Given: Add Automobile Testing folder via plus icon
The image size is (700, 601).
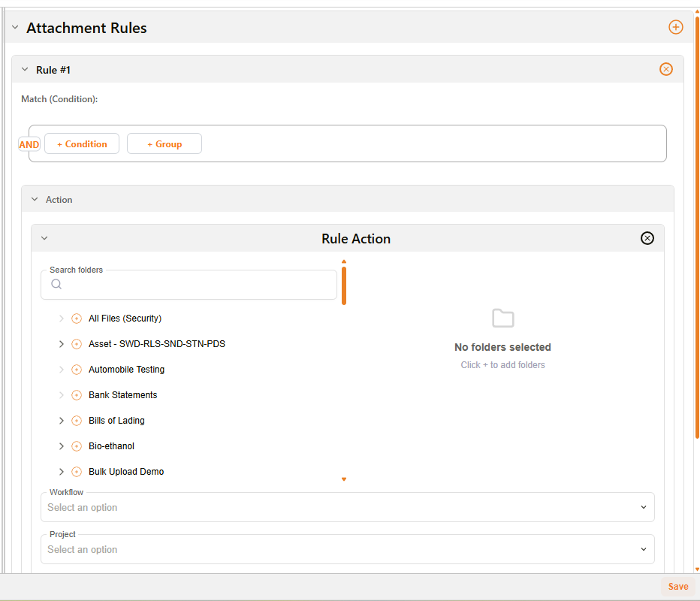Looking at the screenshot, I should 77,370.
